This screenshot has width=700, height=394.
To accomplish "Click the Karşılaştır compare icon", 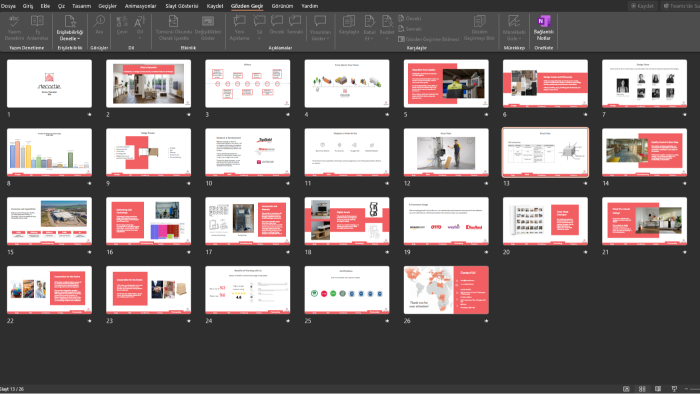I will [x=349, y=25].
